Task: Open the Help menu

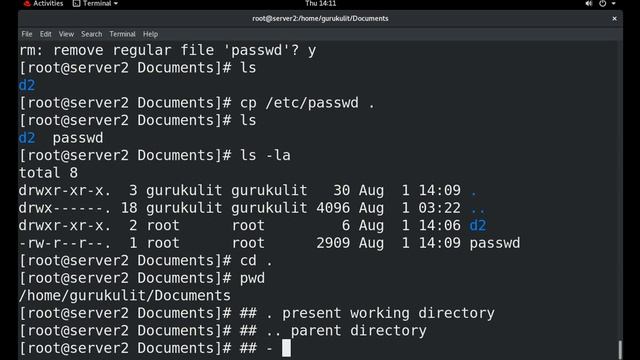Action: (x=150, y=34)
